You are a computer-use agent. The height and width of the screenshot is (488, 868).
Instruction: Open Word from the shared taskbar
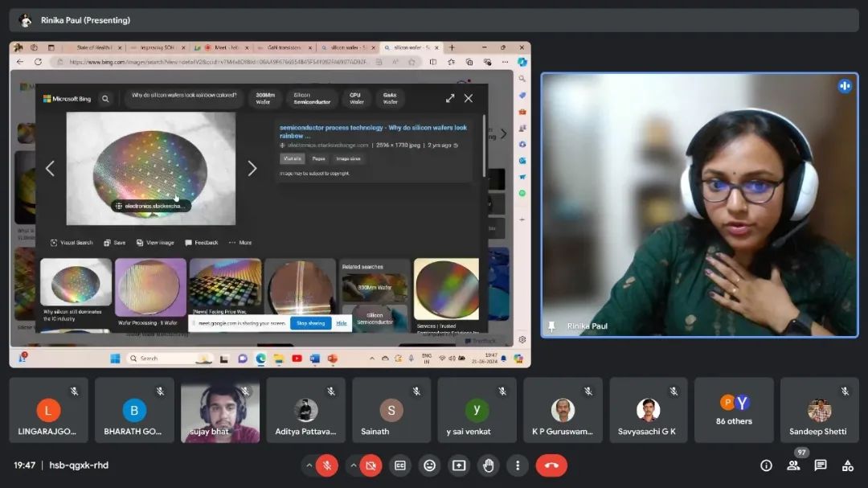click(314, 359)
